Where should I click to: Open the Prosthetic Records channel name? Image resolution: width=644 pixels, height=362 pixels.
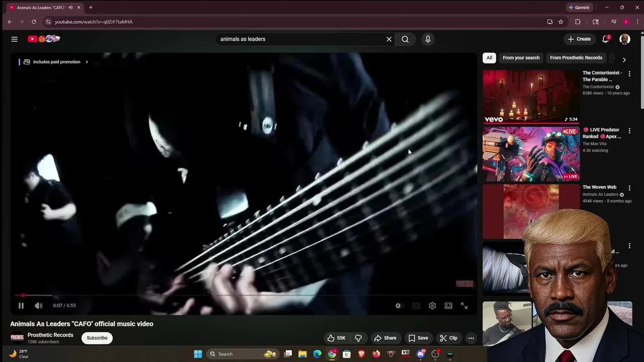(x=50, y=335)
